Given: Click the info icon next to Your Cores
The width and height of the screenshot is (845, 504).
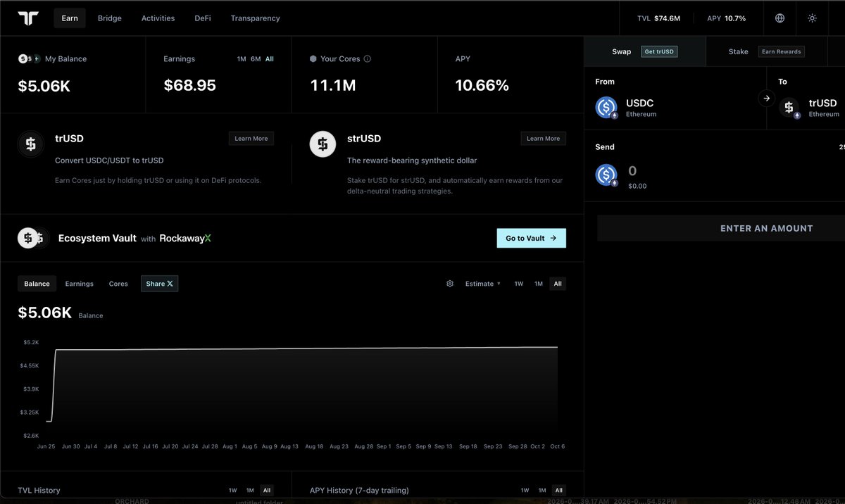Looking at the screenshot, I should 368,59.
